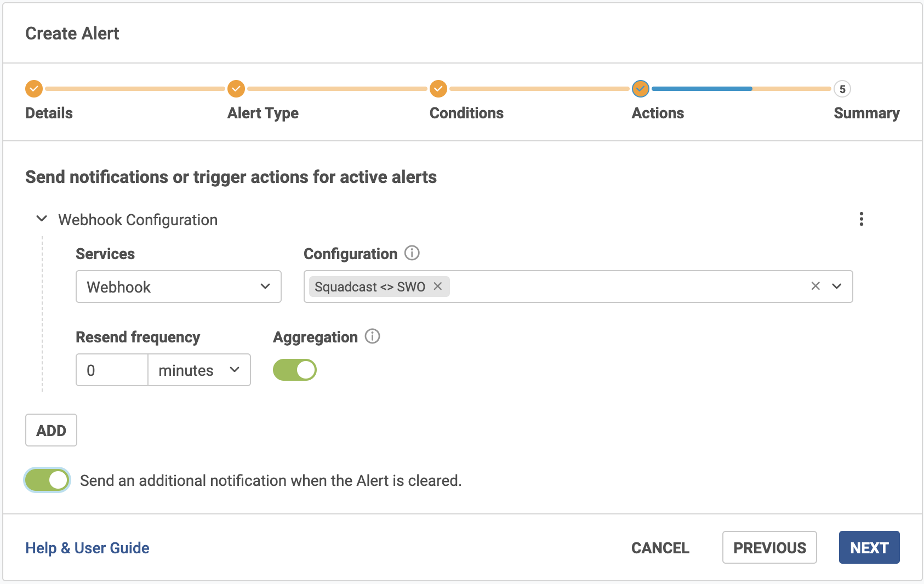Remove the Squadcast <> SWO tag

coord(438,287)
